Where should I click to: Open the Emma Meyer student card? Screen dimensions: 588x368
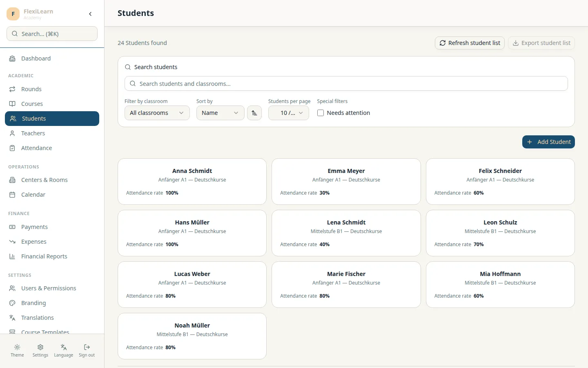(346, 182)
